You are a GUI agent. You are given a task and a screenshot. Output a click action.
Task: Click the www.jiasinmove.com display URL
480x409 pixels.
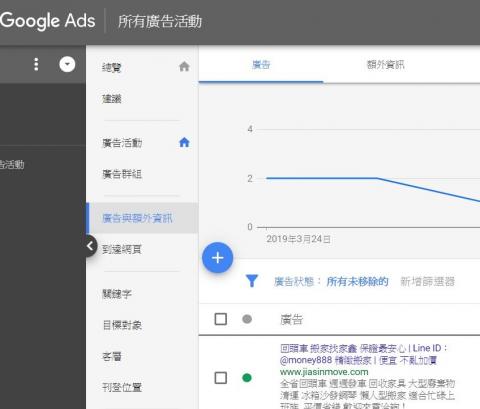(324, 372)
